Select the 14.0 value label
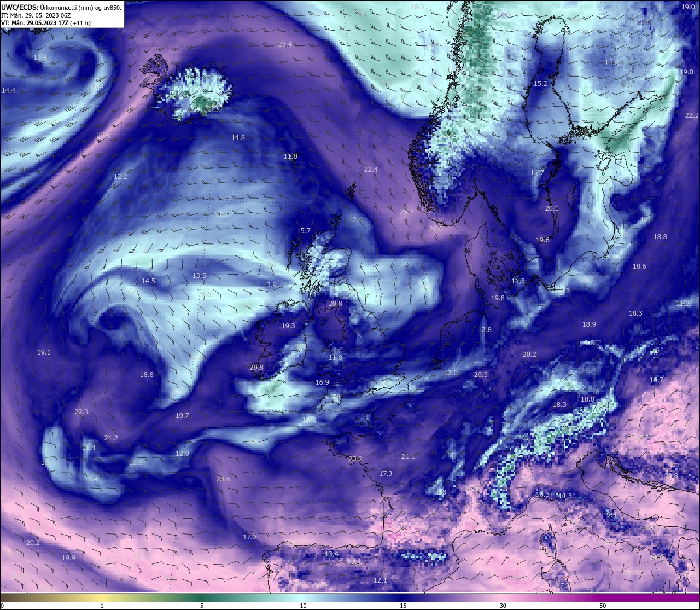 coord(611,63)
